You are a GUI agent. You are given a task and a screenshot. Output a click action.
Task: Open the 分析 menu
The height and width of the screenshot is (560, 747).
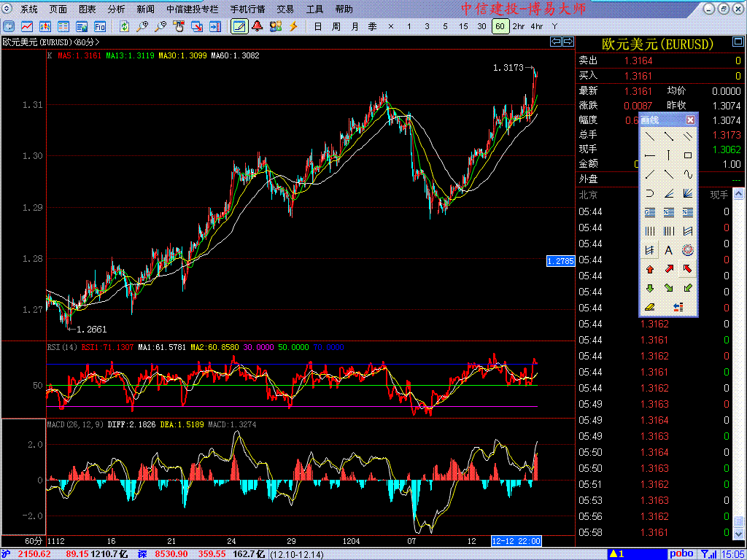coord(116,9)
